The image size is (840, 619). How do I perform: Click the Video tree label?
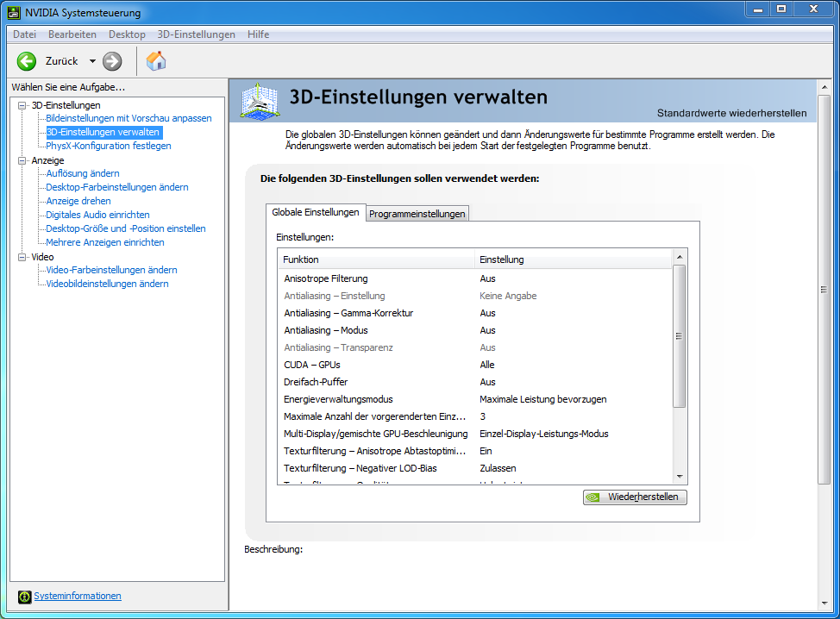tap(42, 257)
